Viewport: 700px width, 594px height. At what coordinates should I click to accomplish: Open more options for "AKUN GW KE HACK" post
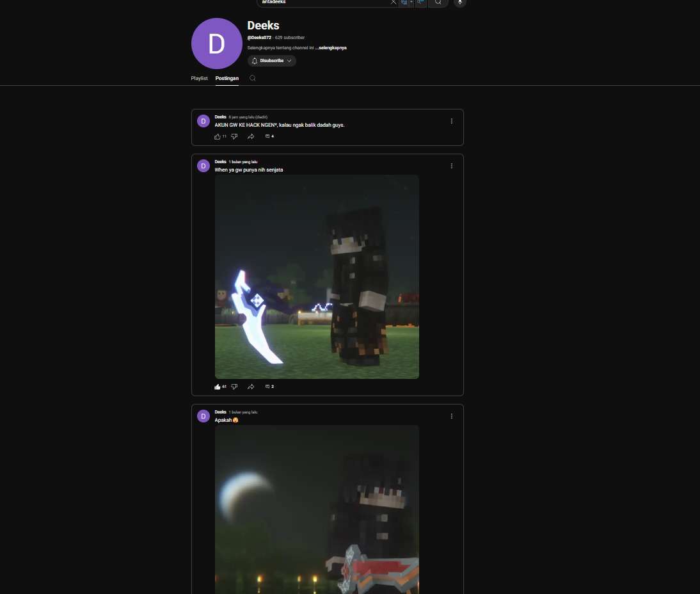451,121
